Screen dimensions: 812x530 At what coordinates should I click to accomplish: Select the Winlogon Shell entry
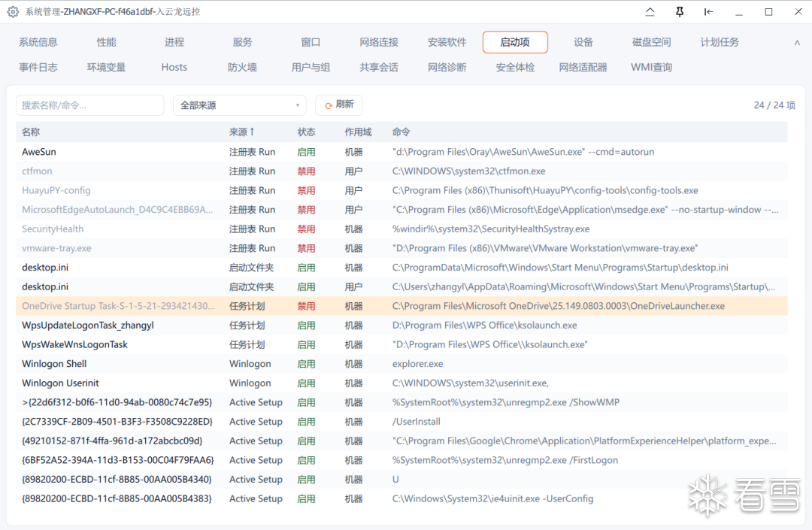coord(401,364)
